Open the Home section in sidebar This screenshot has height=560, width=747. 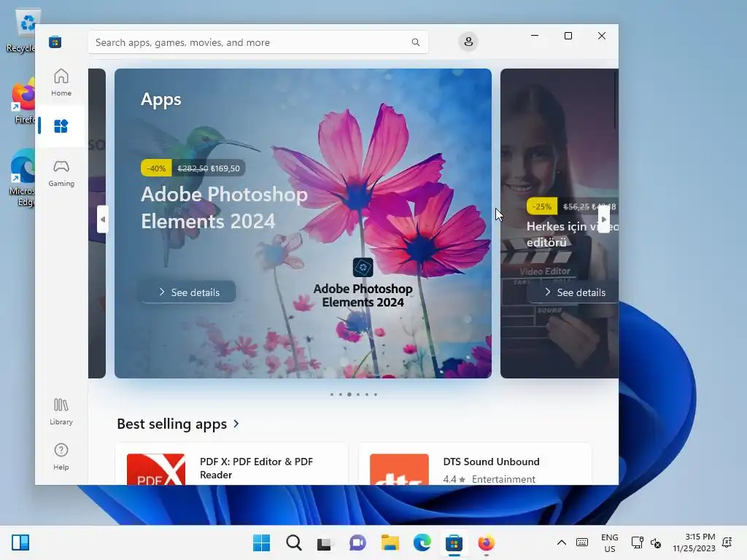point(61,82)
